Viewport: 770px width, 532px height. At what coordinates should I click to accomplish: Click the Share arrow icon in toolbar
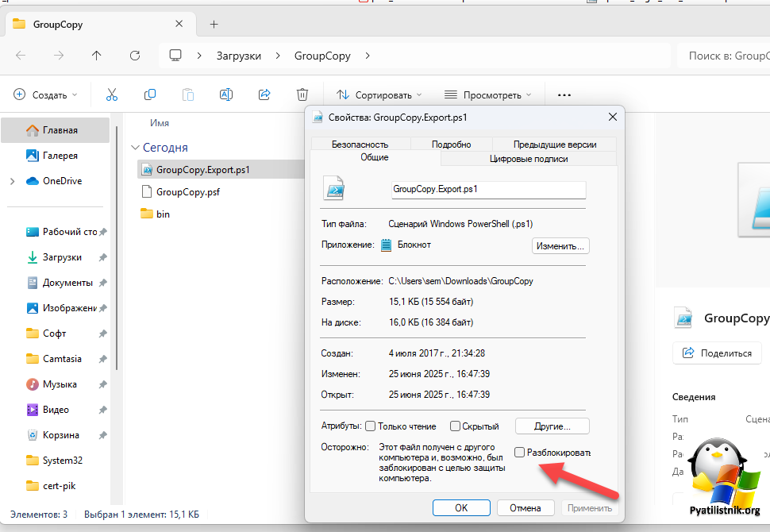pos(264,94)
